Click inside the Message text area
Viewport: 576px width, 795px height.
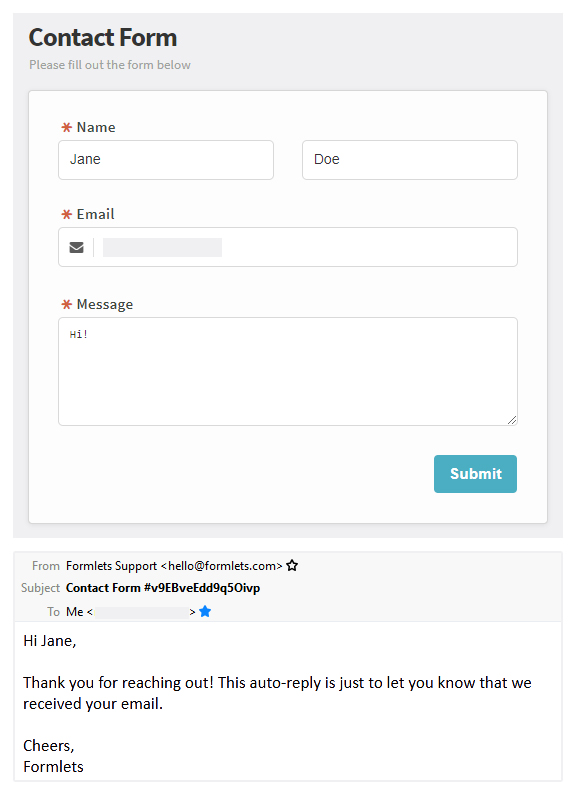(x=288, y=372)
